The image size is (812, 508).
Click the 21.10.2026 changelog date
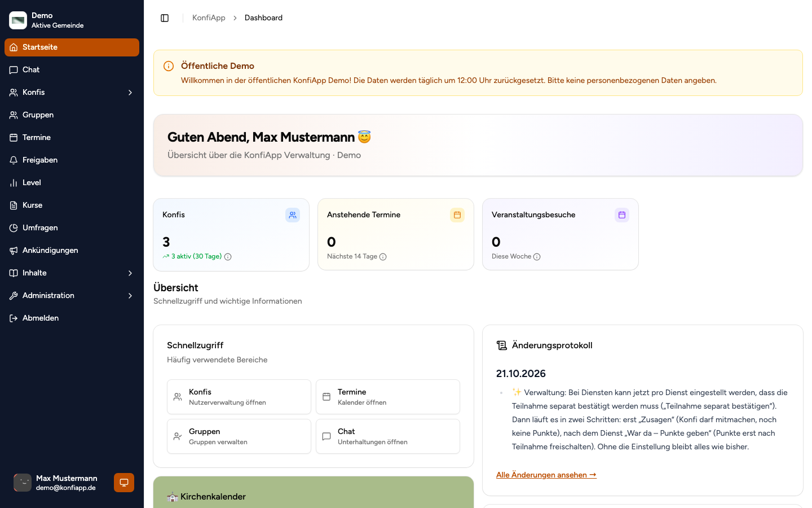521,374
